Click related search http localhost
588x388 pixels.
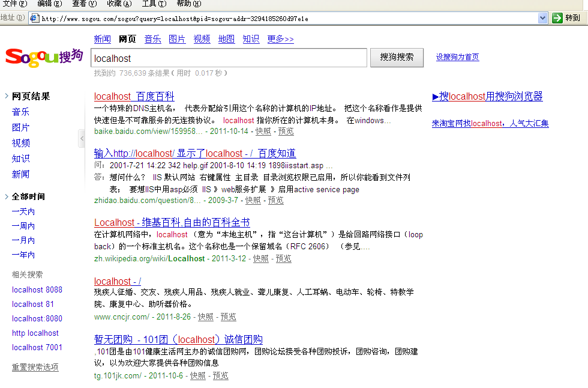coord(35,333)
